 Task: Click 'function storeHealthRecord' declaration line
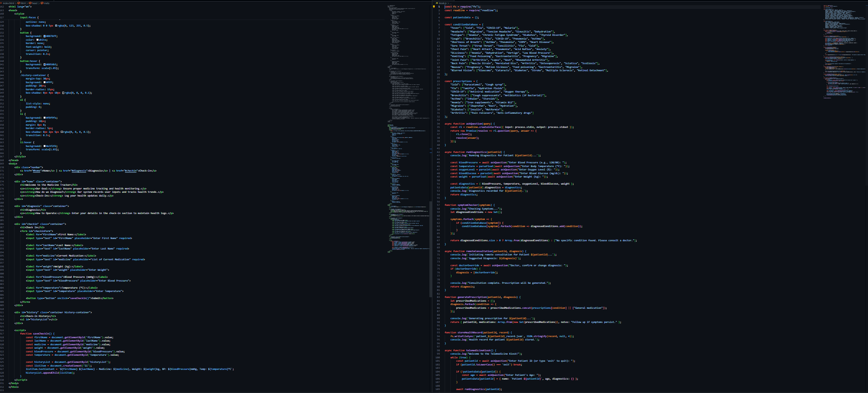click(x=479, y=333)
